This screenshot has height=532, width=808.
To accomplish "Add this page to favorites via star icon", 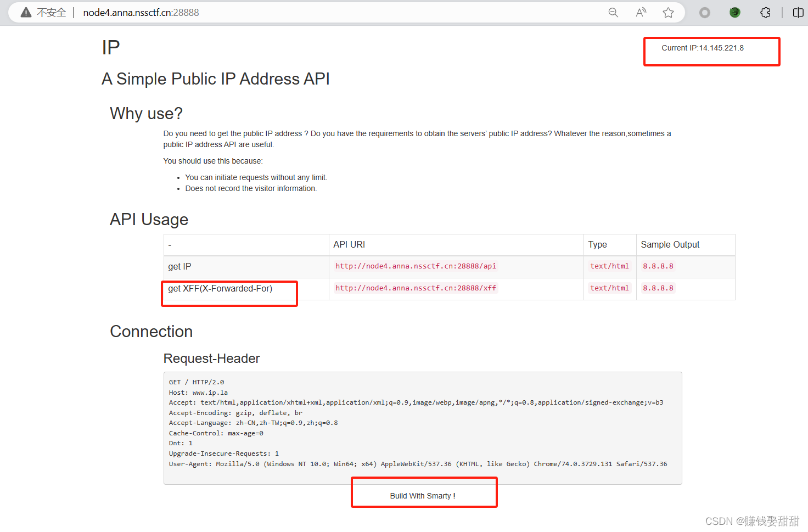I will click(x=668, y=12).
